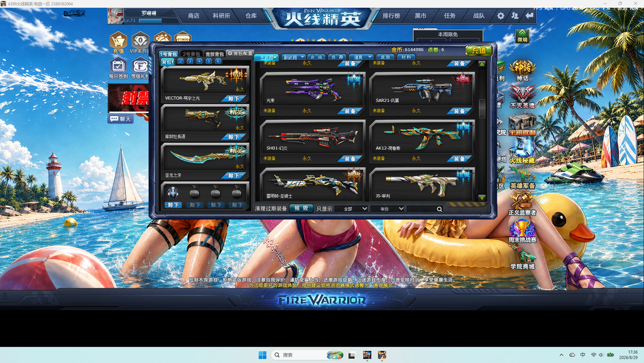Open the 周末挑战赛 trophy icon

point(522,232)
